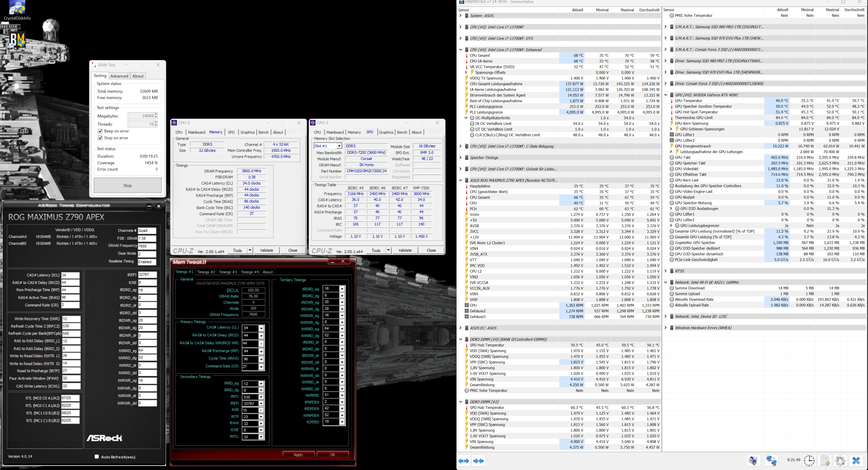Open the Tools dropdown arrow in left CPU-Z
This screenshot has height=470, width=868.
click(x=250, y=250)
